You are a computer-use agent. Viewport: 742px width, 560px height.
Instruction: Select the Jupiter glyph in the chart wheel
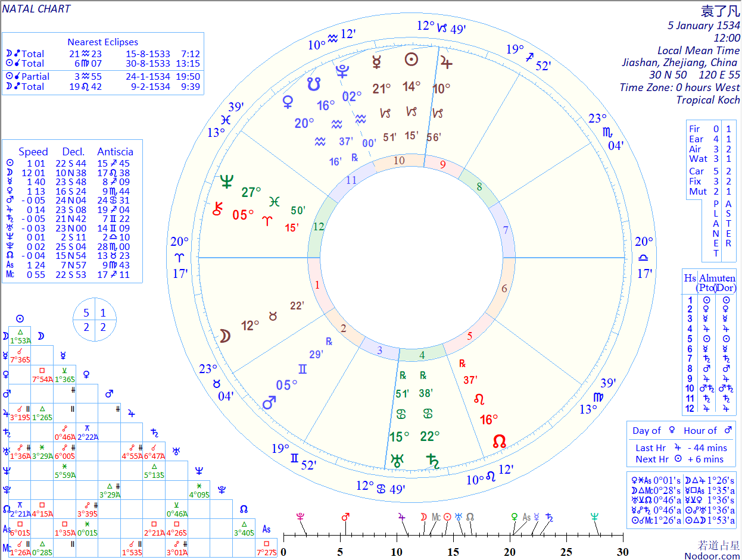click(x=446, y=61)
